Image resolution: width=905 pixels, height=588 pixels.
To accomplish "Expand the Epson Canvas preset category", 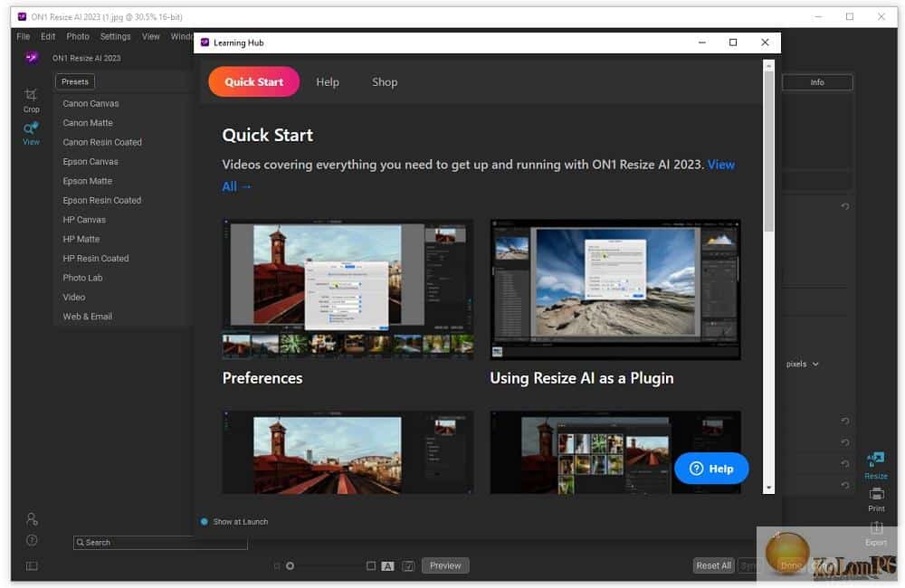I will [x=90, y=162].
